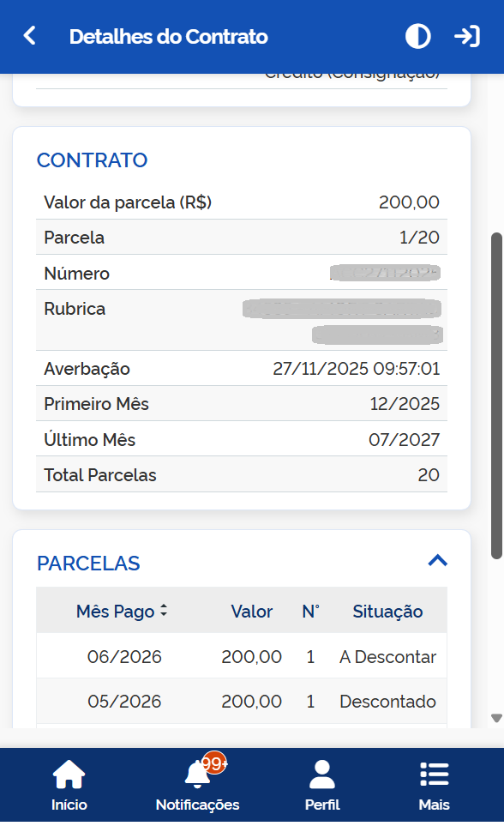
Task: Open the Notificações bell icon
Action: point(197,775)
